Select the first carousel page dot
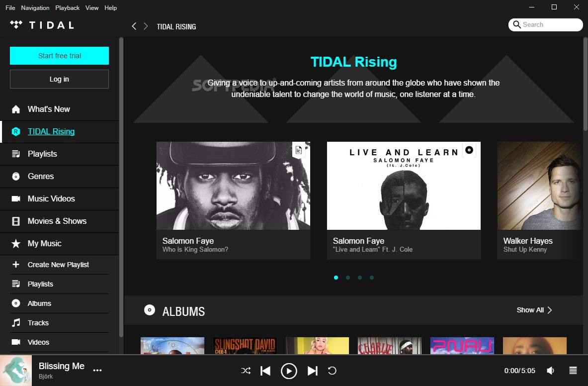588x386 pixels. [x=336, y=278]
